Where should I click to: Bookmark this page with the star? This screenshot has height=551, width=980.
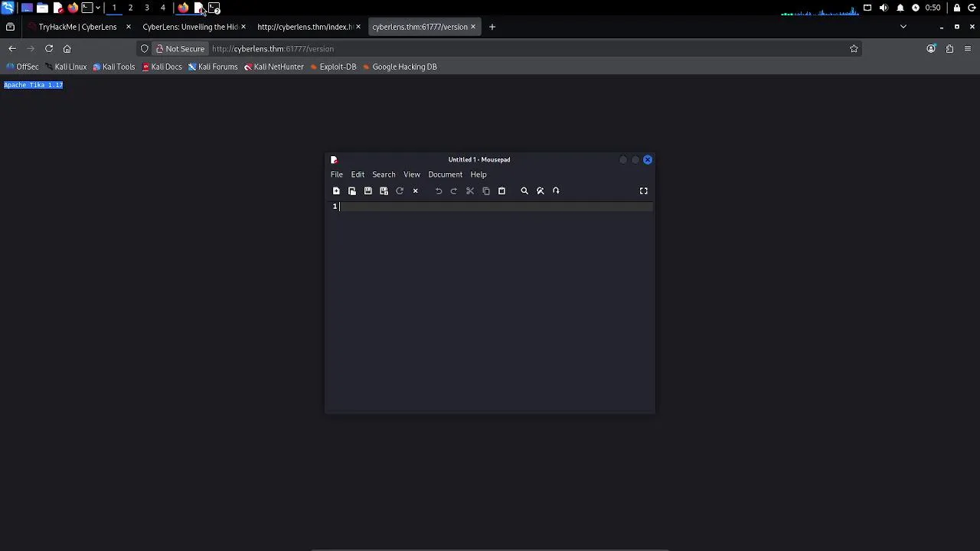point(854,49)
